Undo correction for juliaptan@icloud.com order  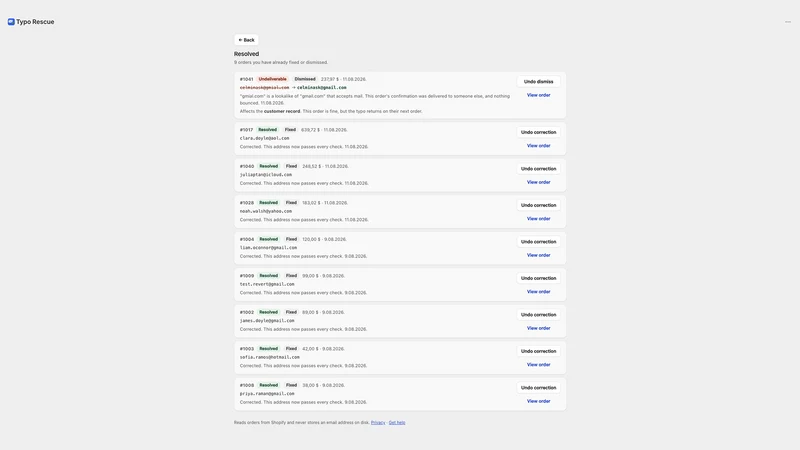[538, 169]
